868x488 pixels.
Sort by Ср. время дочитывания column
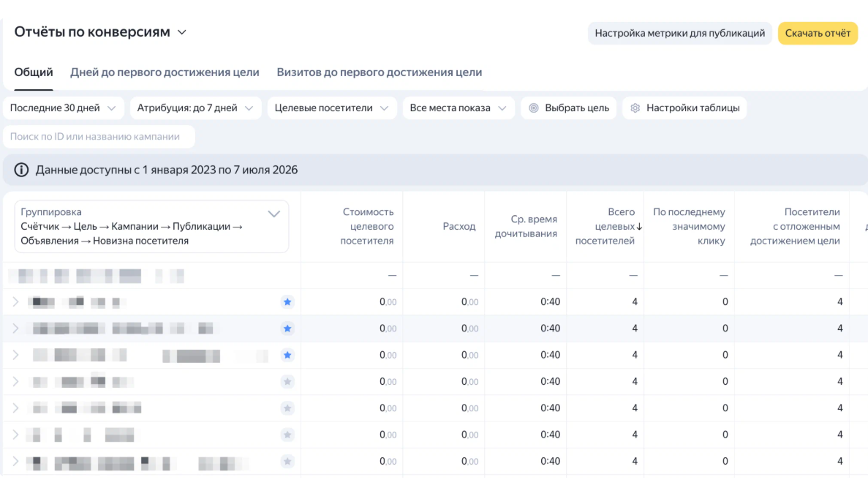525,227
